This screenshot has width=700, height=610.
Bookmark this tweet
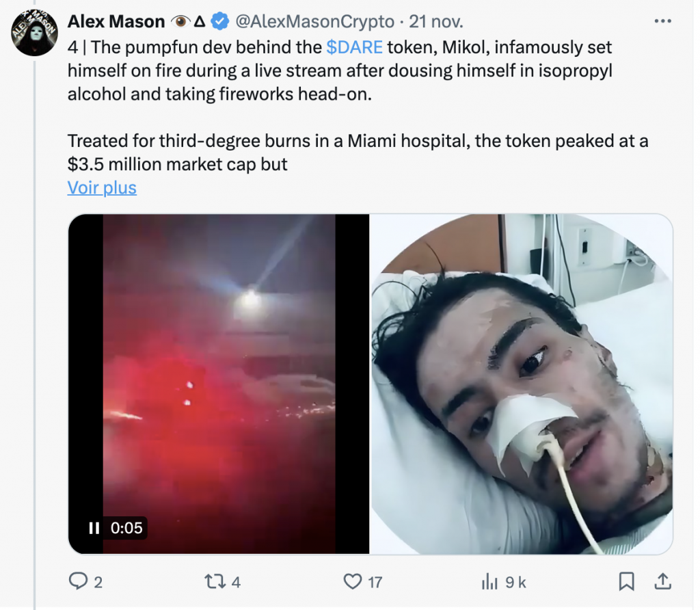626,582
